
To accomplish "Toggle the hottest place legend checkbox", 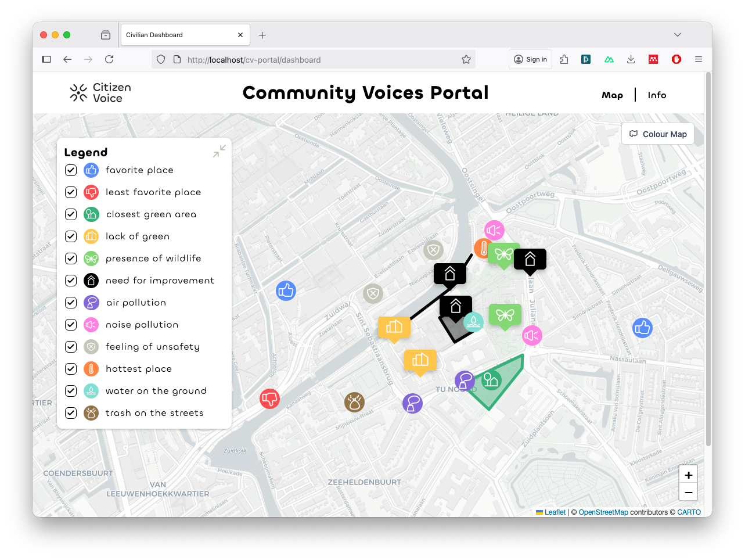I will [x=70, y=369].
